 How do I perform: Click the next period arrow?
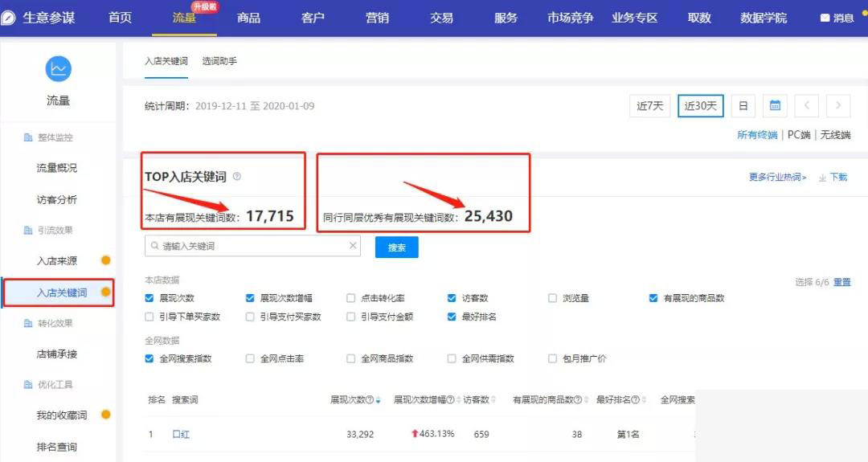pos(838,106)
